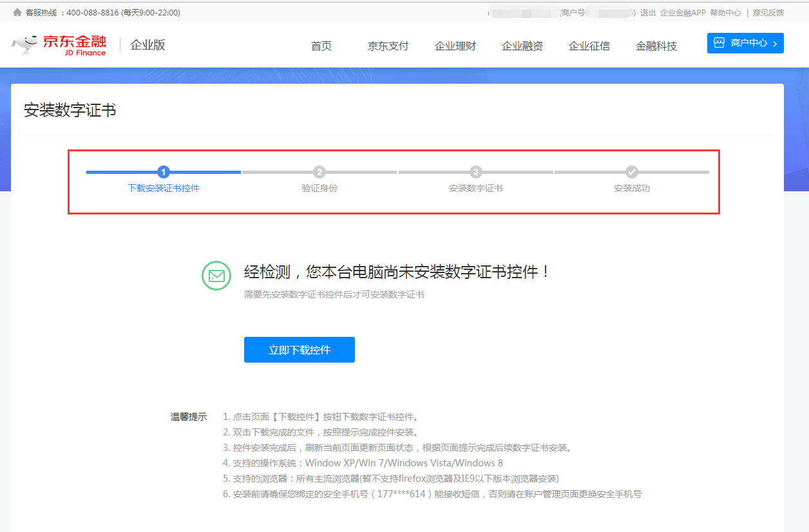Click the 立即下载控件 button
This screenshot has height=532, width=809.
click(299, 350)
